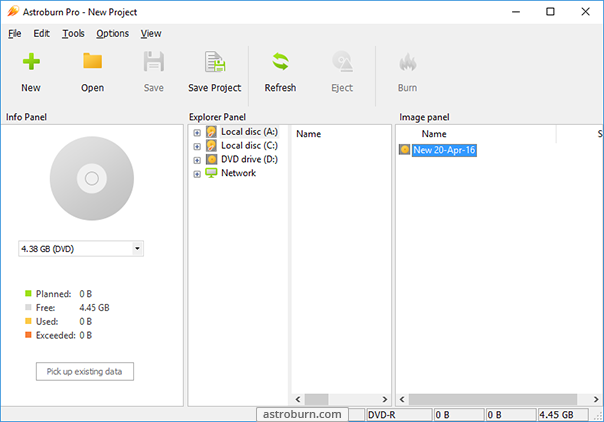The height and width of the screenshot is (422, 604).
Task: Click the green plus New icon
Action: coord(31,62)
